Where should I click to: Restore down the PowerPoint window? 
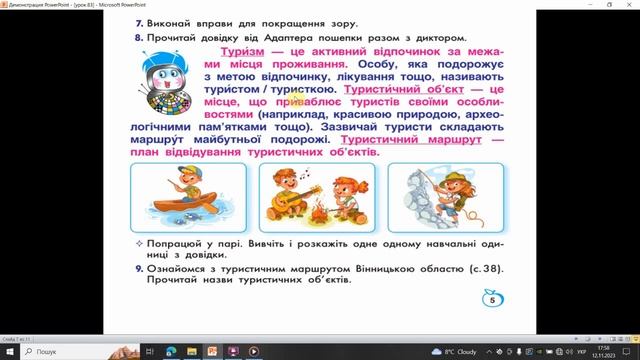pyautogui.click(x=609, y=5)
